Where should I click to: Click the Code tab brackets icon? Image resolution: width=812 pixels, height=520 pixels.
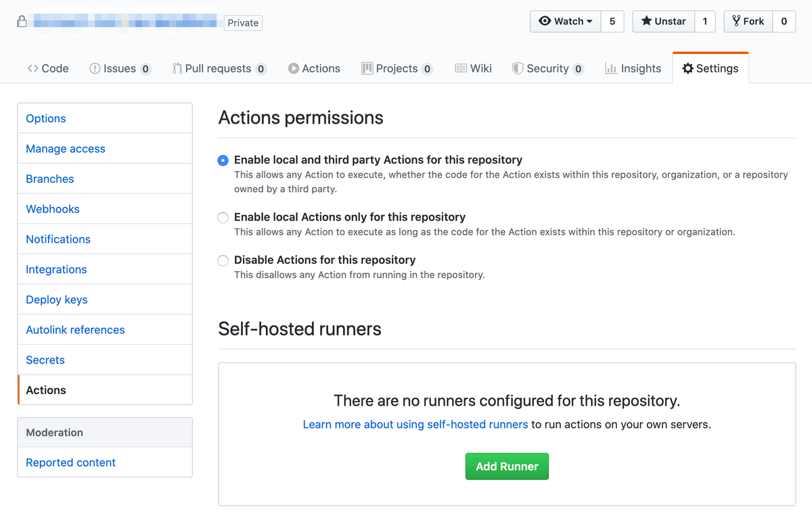click(32, 68)
